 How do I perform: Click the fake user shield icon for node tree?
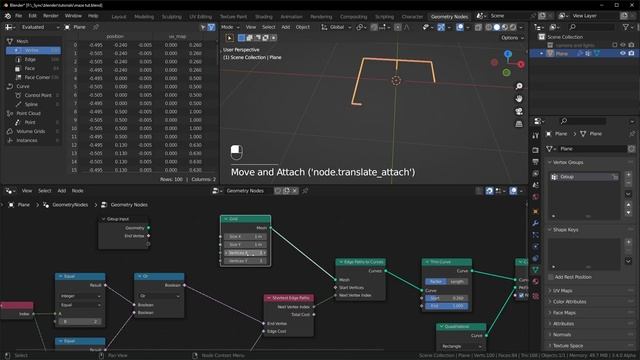278,191
